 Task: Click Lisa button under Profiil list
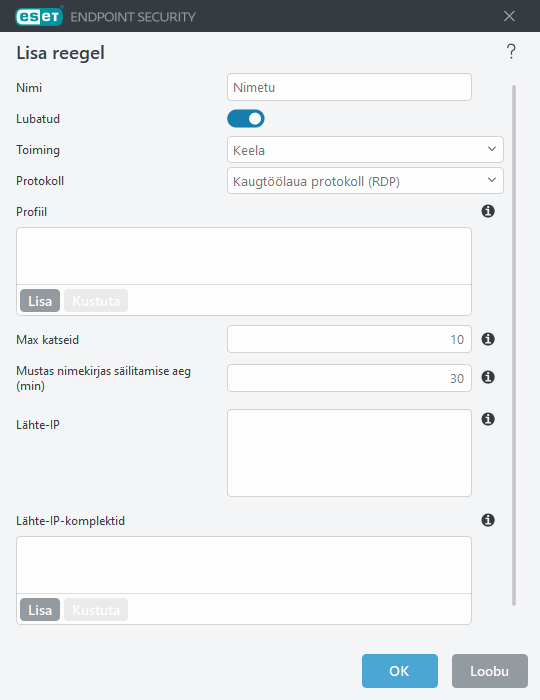pos(40,300)
